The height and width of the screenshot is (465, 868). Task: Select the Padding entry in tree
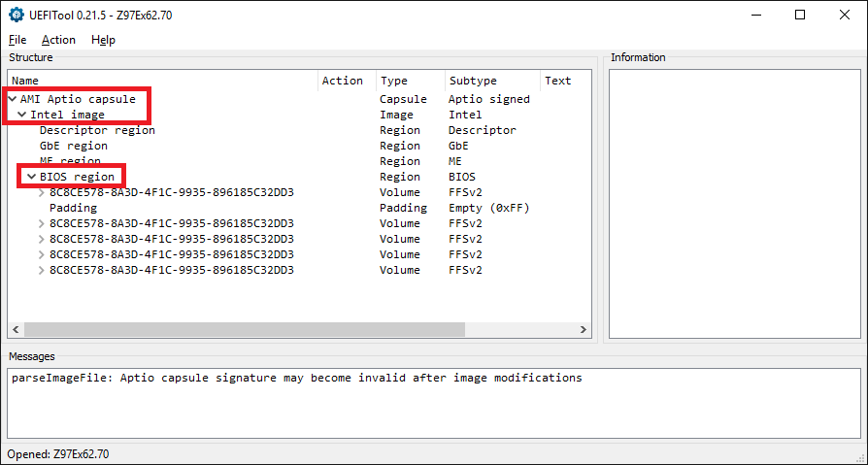(x=73, y=208)
